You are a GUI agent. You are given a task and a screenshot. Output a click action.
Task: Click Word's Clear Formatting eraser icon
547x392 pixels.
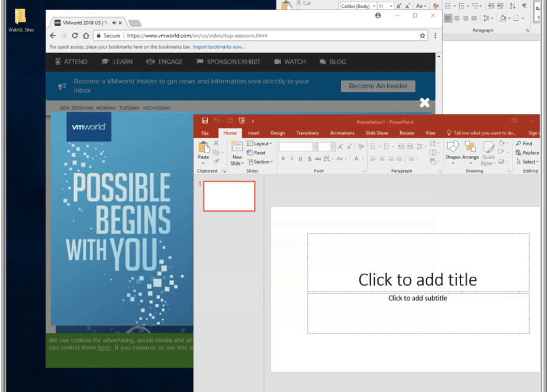436,6
